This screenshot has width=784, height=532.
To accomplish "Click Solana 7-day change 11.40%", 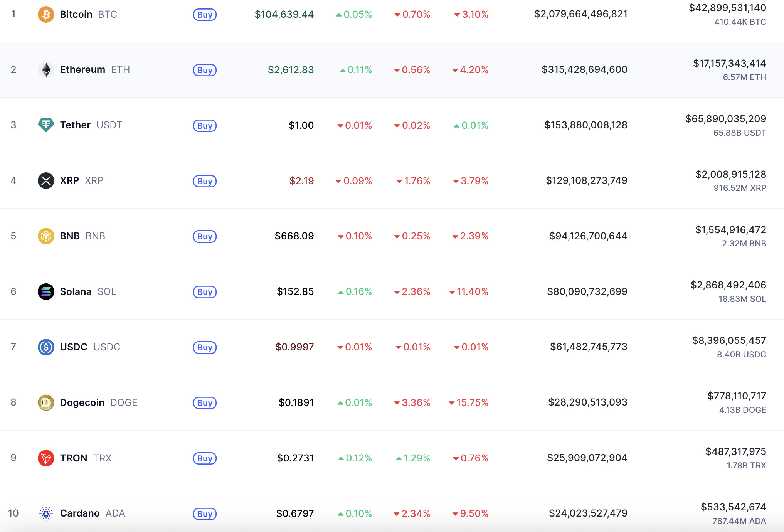I will pos(469,291).
